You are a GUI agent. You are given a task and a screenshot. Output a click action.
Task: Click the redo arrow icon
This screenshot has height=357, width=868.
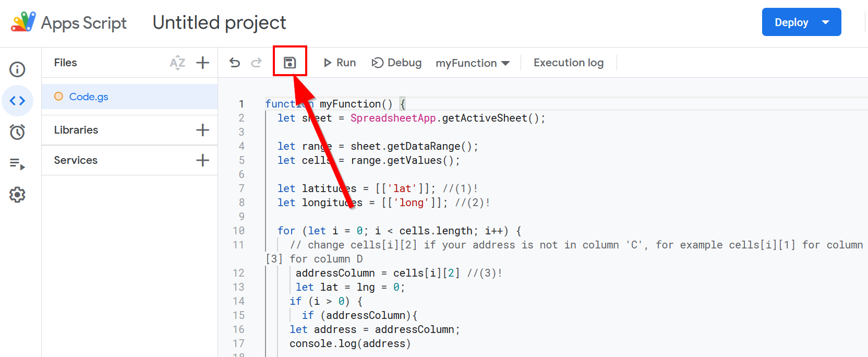[256, 63]
